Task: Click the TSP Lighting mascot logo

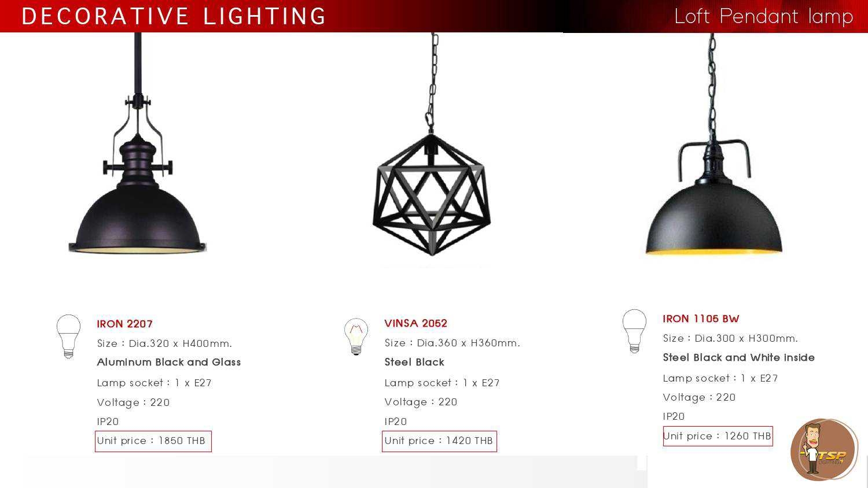Action: 824,450
